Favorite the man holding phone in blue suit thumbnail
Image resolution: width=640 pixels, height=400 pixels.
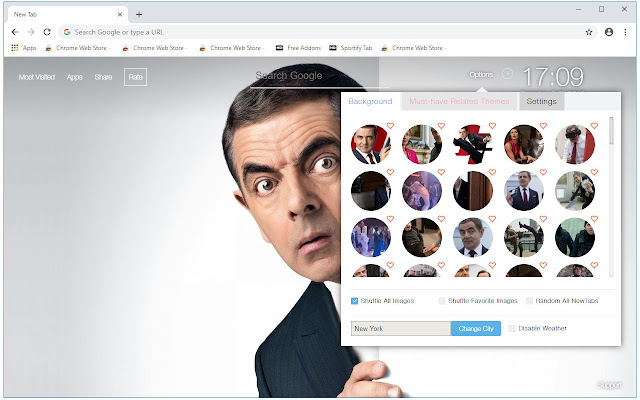543,172
